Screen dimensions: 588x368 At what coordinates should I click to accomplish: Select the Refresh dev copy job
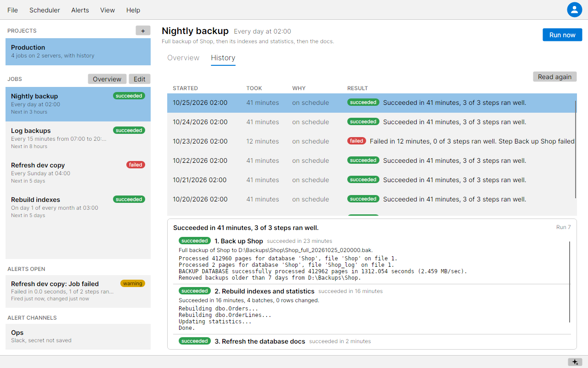tap(78, 173)
